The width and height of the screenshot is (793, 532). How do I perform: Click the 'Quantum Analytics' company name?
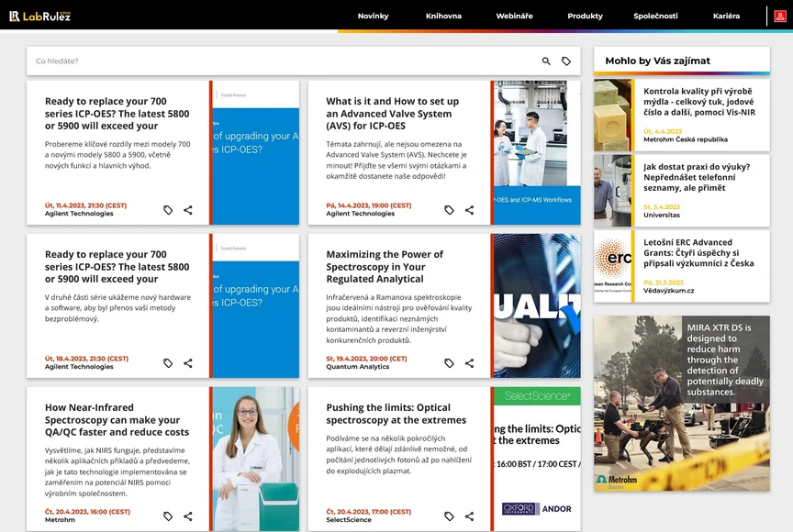pyautogui.click(x=358, y=367)
